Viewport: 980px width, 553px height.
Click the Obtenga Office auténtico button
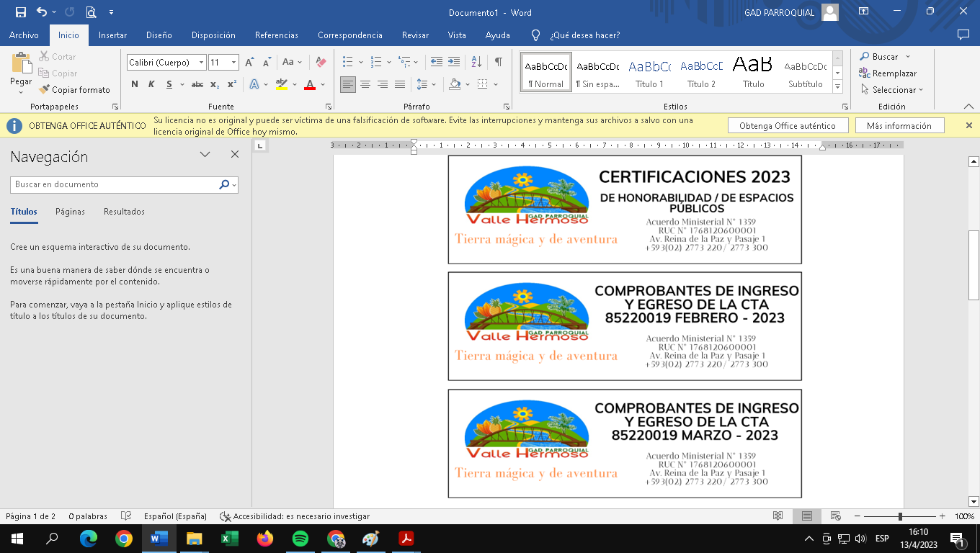click(787, 125)
